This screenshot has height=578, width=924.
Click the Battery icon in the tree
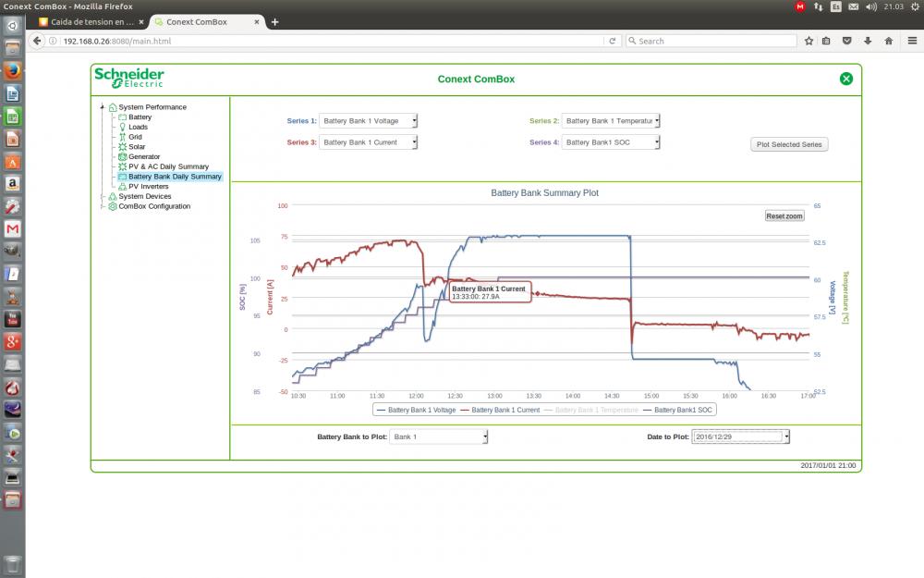[x=123, y=117]
